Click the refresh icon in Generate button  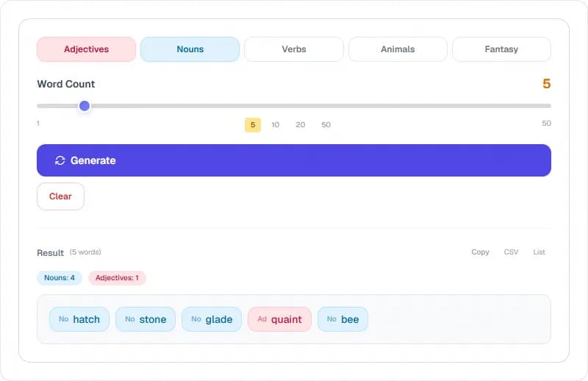click(60, 160)
